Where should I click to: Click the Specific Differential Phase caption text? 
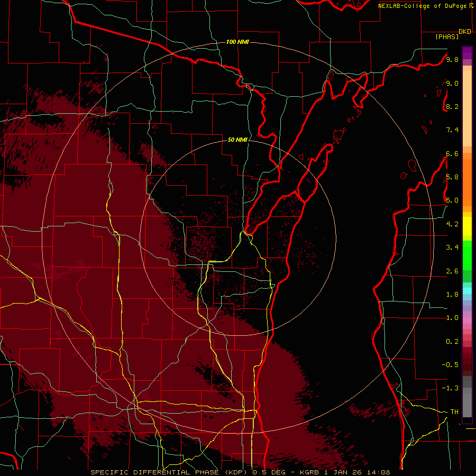click(240, 472)
